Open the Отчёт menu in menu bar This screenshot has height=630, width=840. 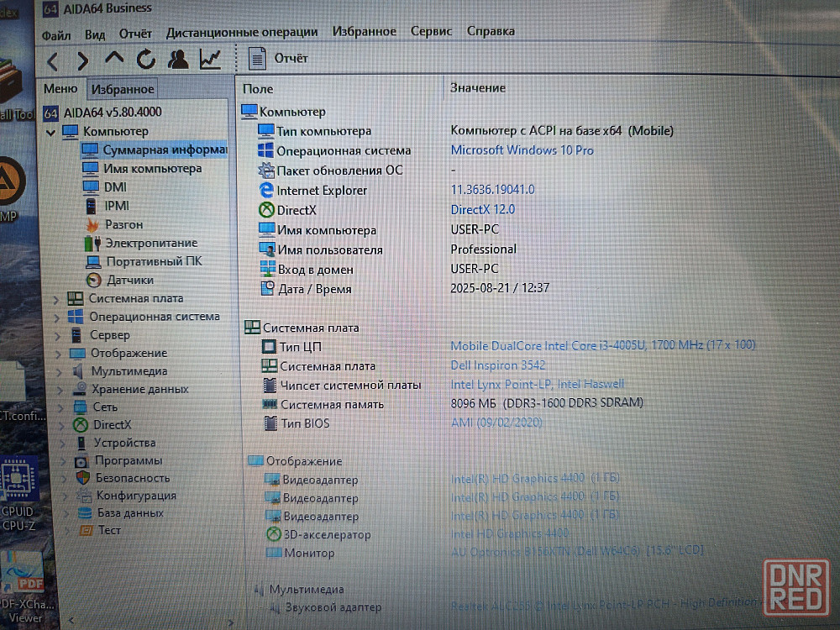point(135,34)
